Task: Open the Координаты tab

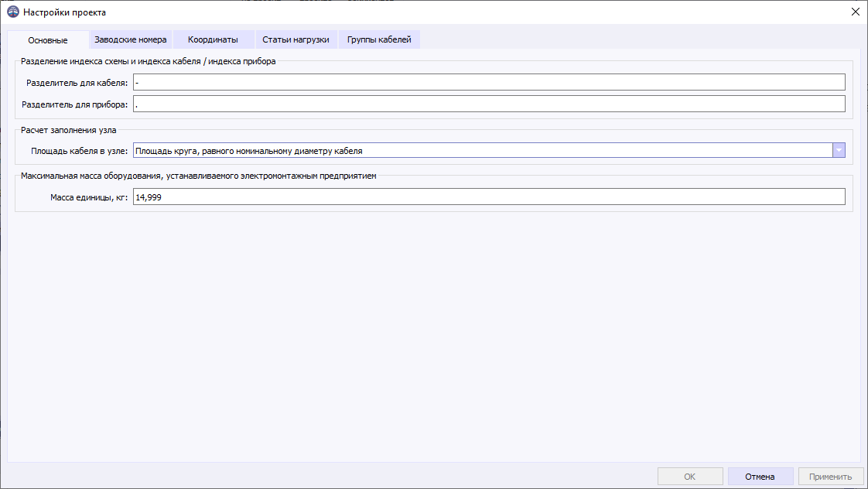Action: pos(212,39)
